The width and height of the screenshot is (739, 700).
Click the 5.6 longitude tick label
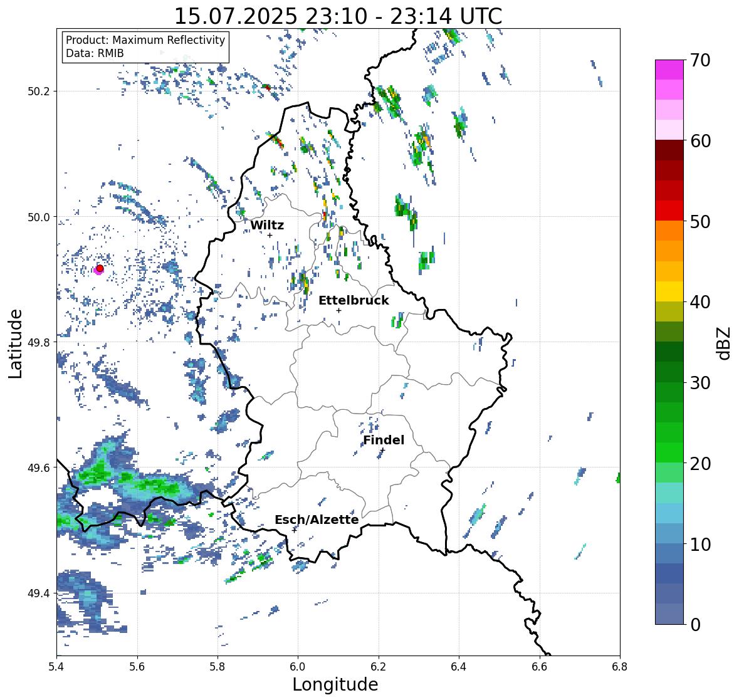[x=137, y=666]
